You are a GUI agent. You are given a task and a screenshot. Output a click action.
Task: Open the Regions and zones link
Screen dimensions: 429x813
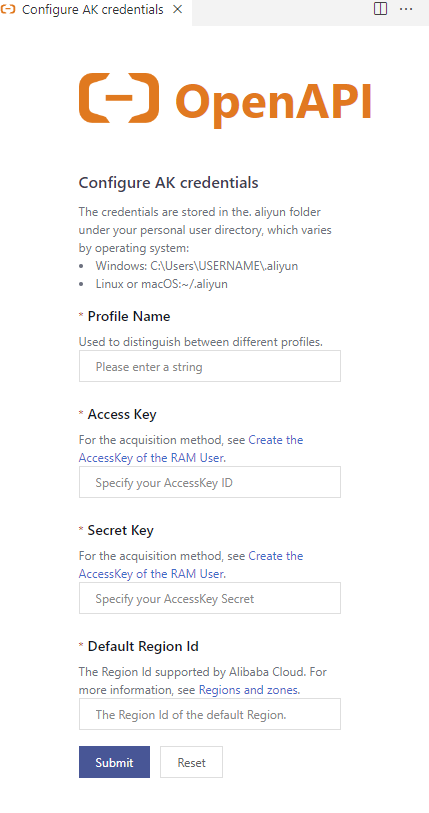click(248, 690)
